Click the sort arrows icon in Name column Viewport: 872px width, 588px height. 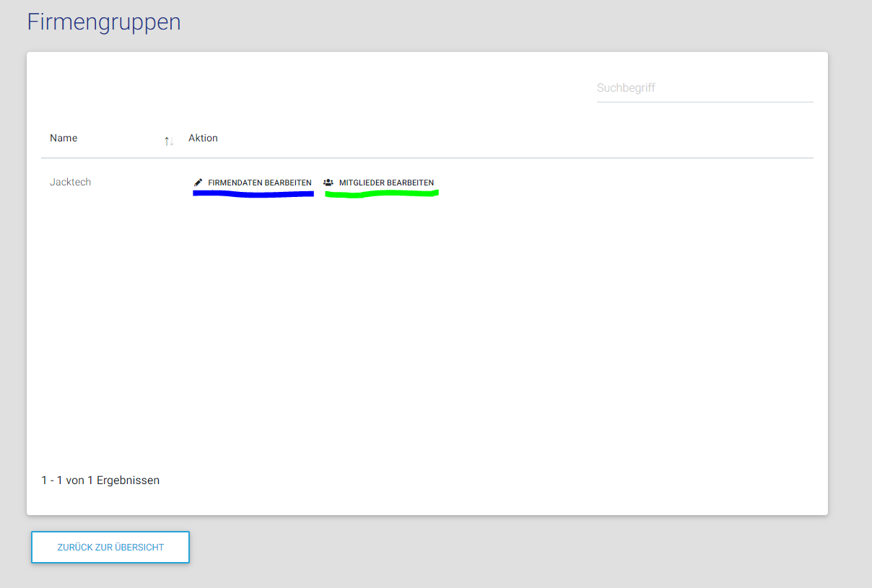[168, 141]
